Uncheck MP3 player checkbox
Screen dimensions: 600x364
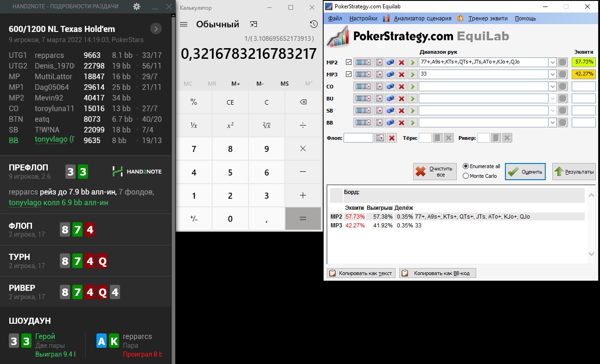(349, 74)
